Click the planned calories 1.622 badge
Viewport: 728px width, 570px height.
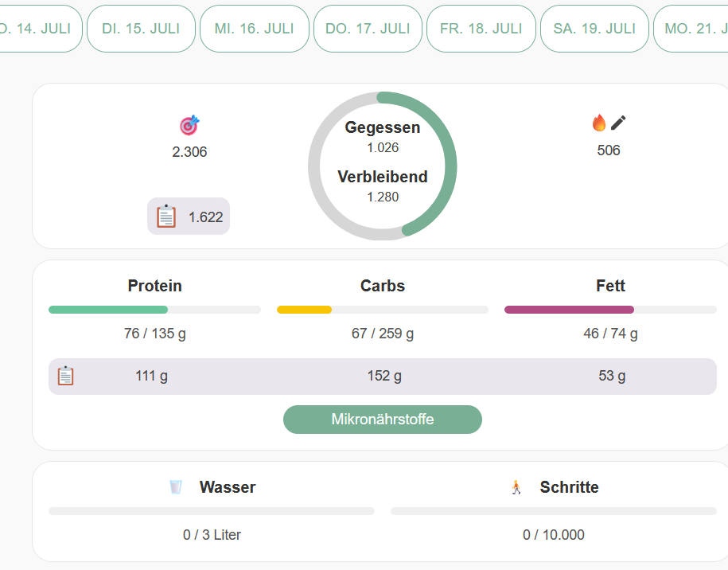coord(189,217)
